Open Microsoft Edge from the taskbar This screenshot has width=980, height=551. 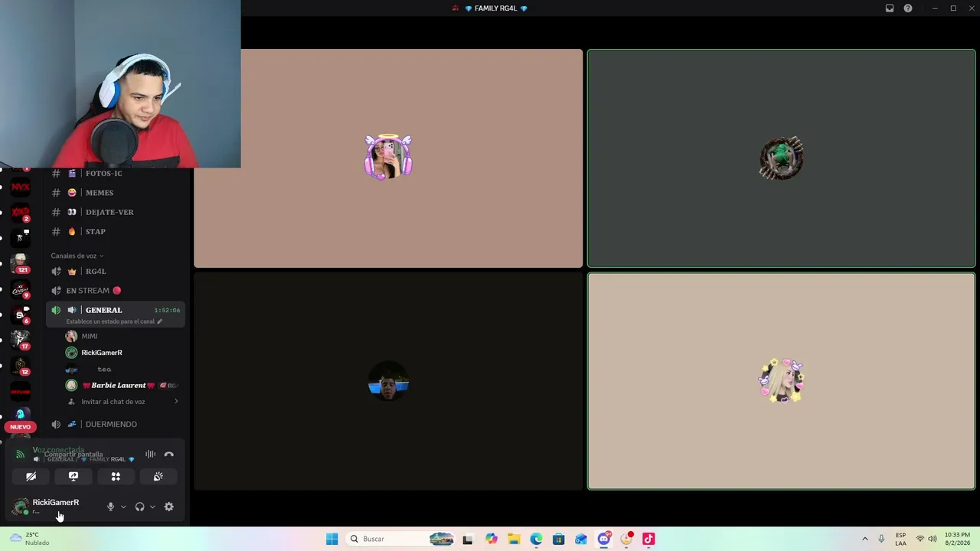[536, 539]
